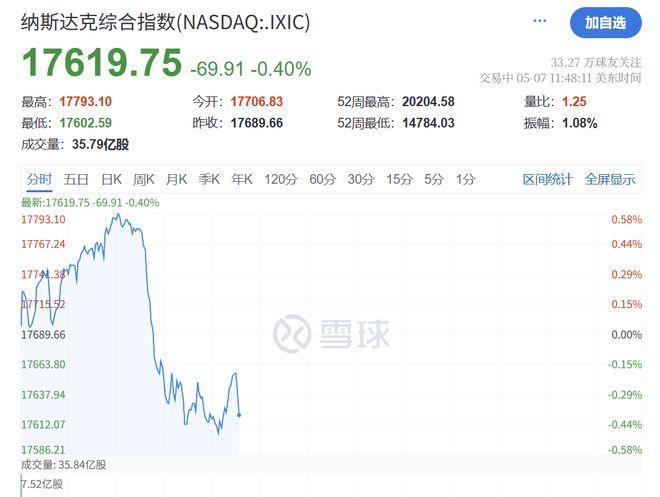
Task: Switch to the 五日 five-day chart tab
Action: point(76,179)
